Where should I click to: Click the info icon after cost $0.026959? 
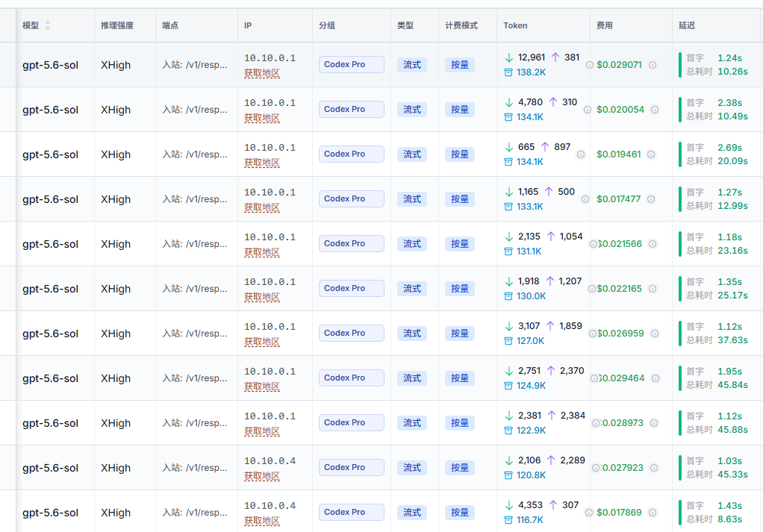[655, 333]
